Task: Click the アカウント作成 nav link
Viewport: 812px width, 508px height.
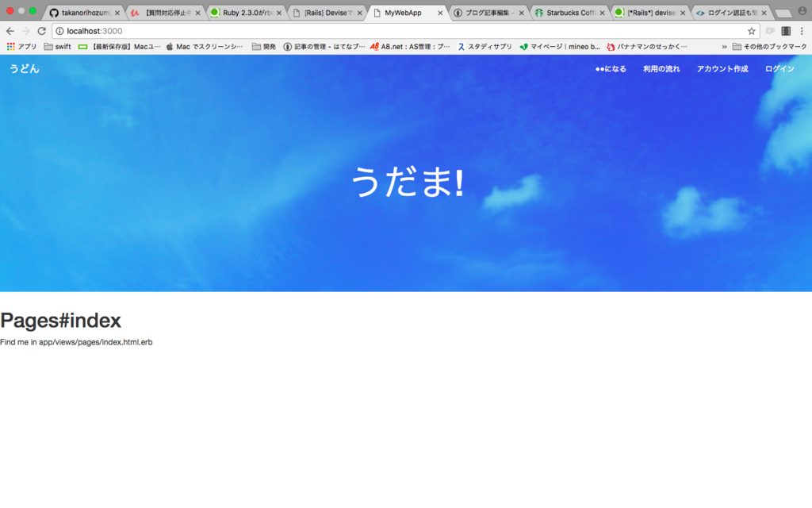Action: coord(722,69)
